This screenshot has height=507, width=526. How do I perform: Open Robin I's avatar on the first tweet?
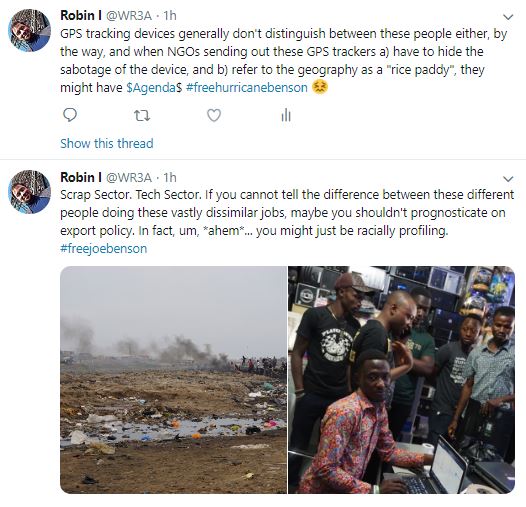click(x=30, y=30)
